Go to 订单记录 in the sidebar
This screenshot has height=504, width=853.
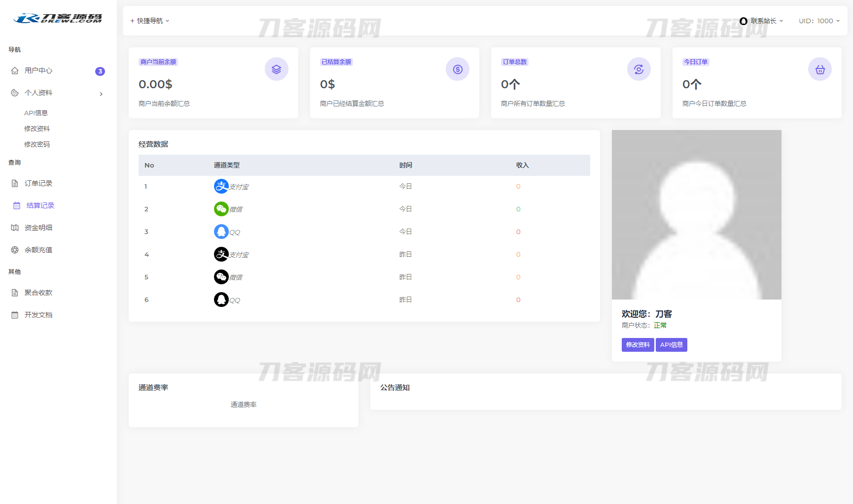click(x=38, y=183)
